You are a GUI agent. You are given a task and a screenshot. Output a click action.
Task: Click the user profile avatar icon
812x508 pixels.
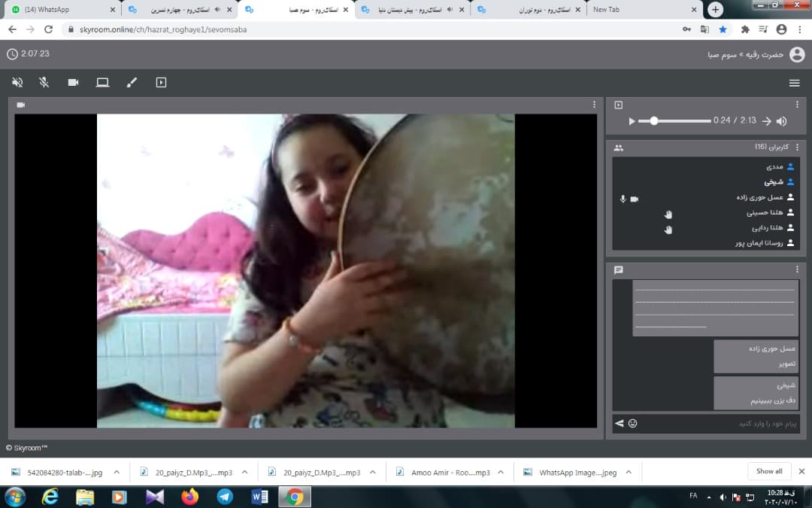coord(796,54)
